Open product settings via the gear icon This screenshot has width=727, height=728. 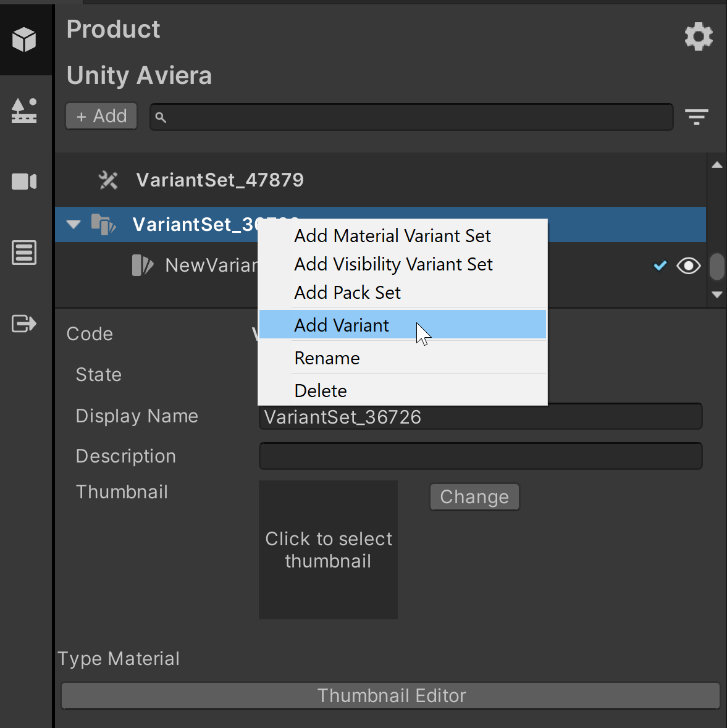pyautogui.click(x=699, y=36)
